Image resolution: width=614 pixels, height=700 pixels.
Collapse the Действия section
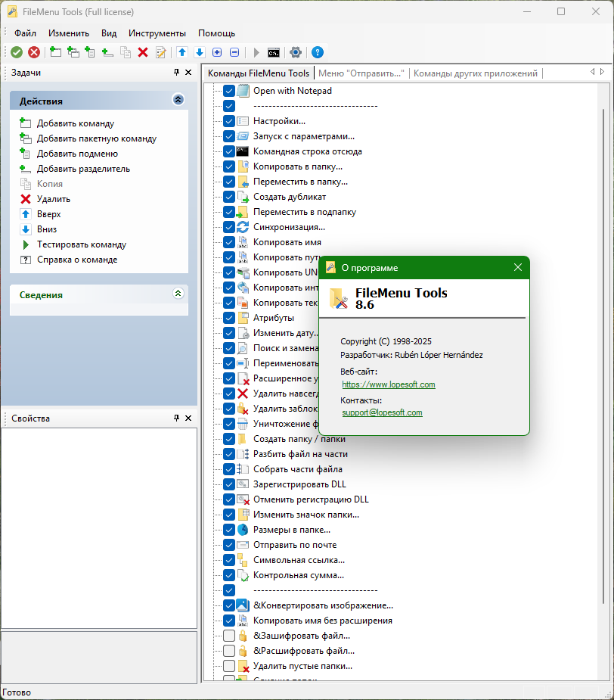click(x=178, y=100)
